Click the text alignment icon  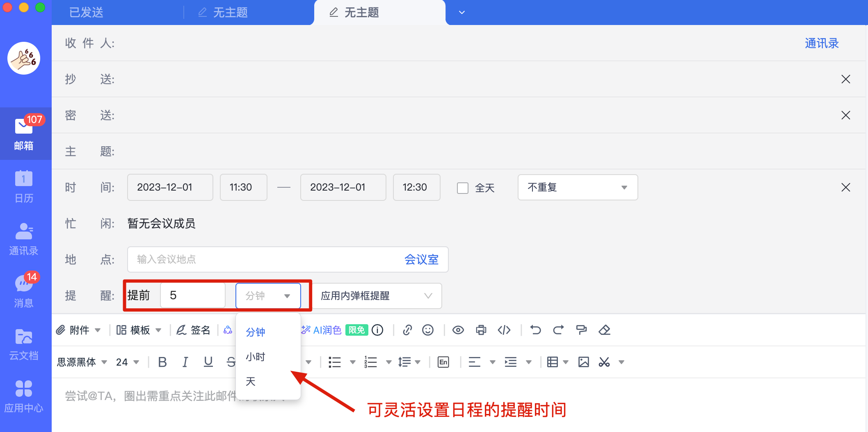(475, 362)
